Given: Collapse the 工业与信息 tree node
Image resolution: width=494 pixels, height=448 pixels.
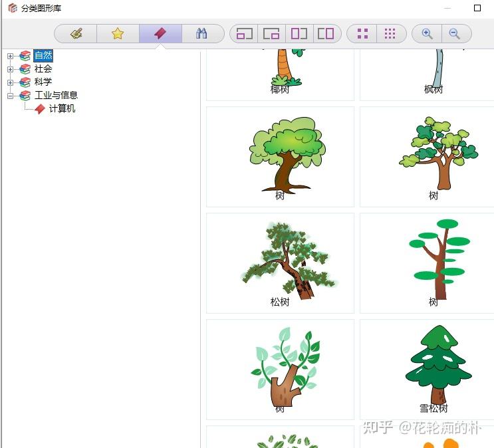Looking at the screenshot, I should pyautogui.click(x=10, y=96).
